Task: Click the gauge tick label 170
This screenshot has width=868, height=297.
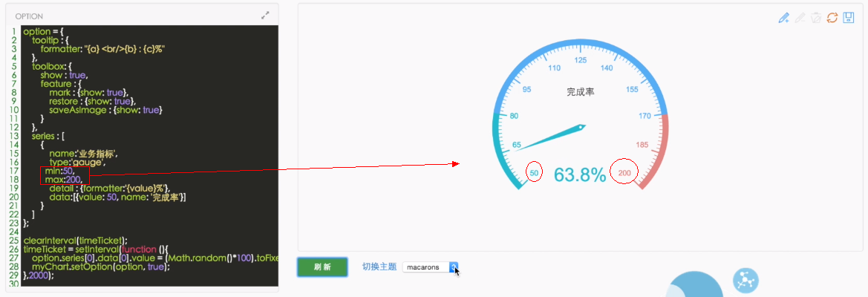Action: [645, 116]
